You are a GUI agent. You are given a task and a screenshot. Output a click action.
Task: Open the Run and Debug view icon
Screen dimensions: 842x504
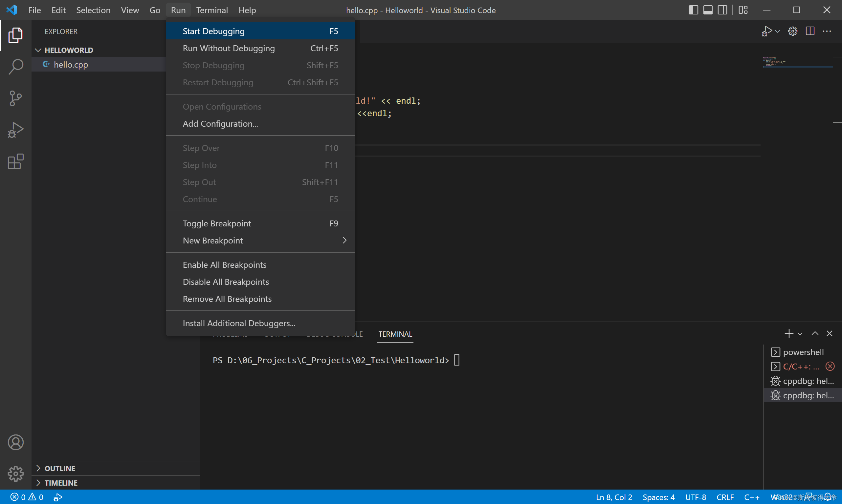pyautogui.click(x=16, y=130)
